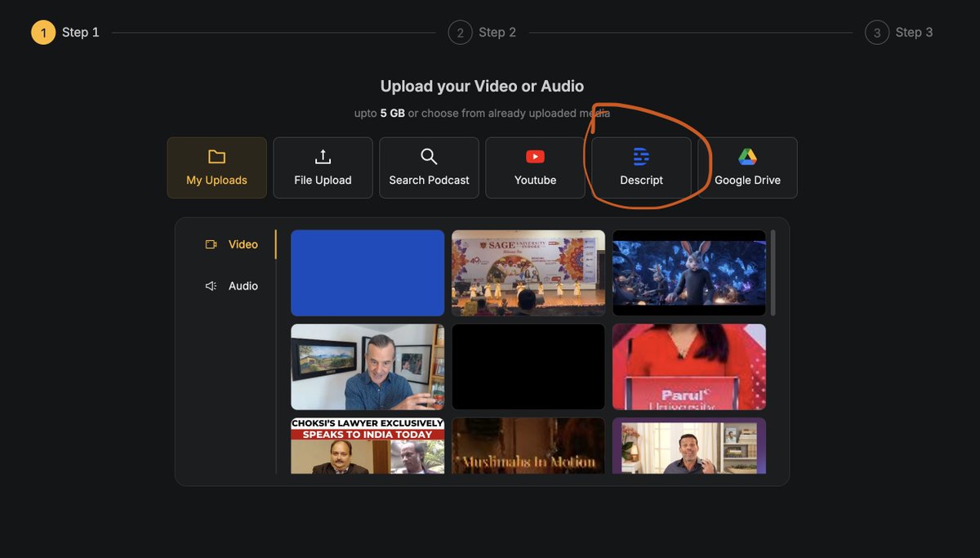Switch to the Audio tab

pos(232,286)
